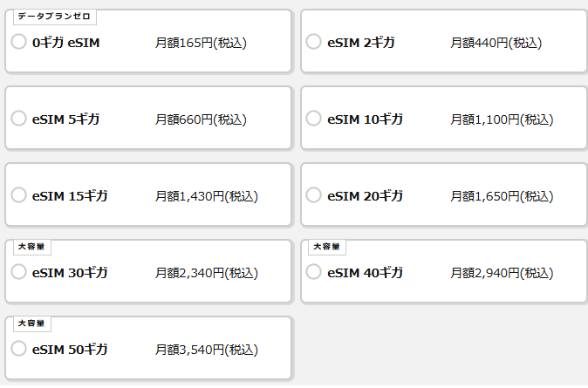Pick the eSIM 40ギガ radio button
The image size is (588, 388).
click(314, 272)
